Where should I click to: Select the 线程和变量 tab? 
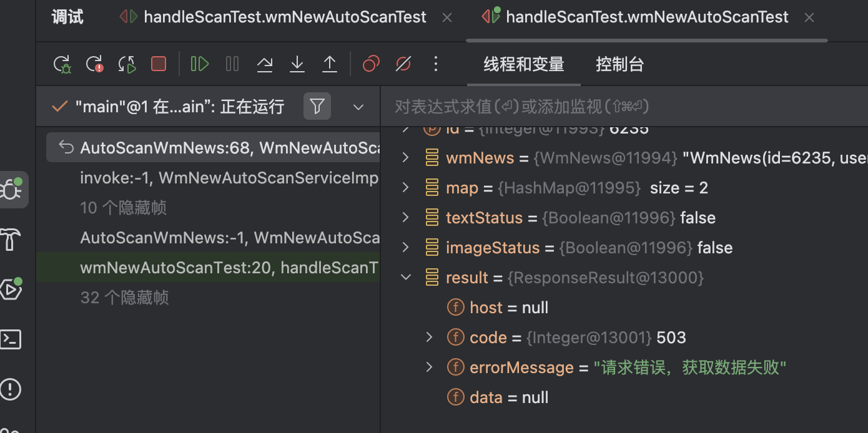pyautogui.click(x=524, y=64)
